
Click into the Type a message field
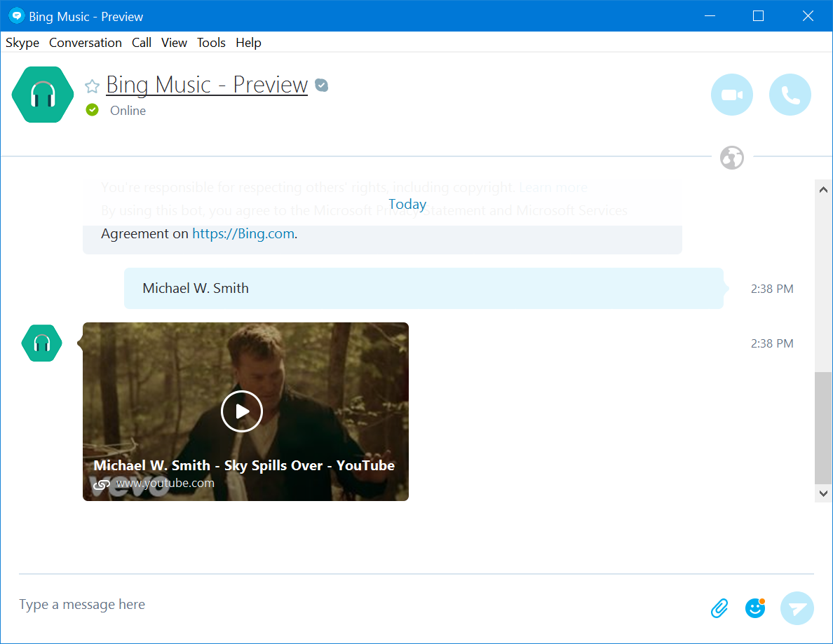coord(351,605)
